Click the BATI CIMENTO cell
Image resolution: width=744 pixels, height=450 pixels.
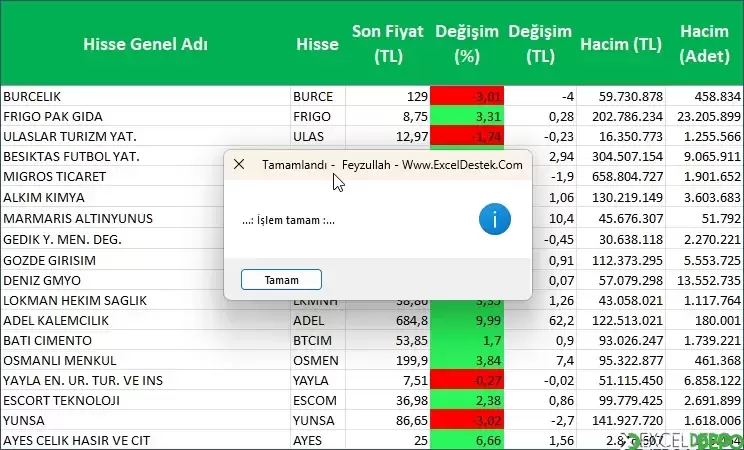(x=145, y=340)
